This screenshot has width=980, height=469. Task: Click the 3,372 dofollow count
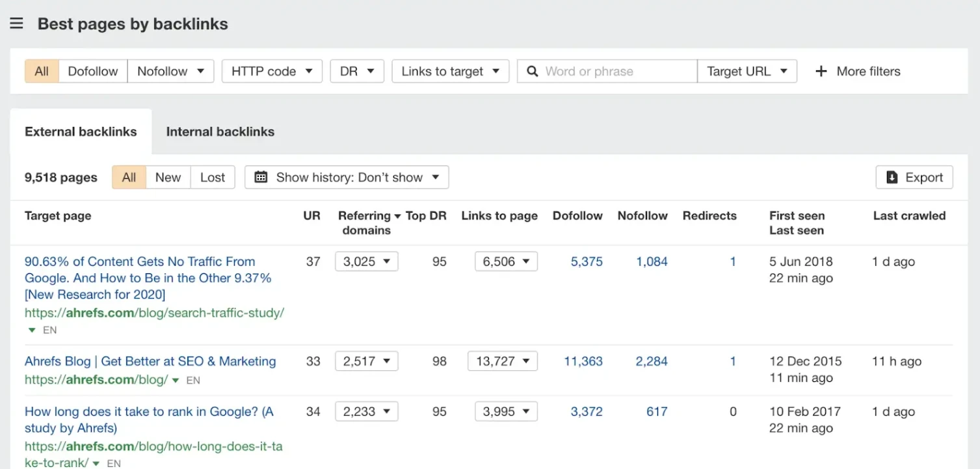(x=587, y=412)
